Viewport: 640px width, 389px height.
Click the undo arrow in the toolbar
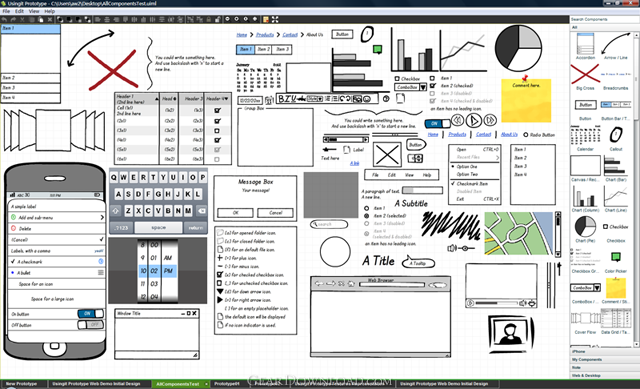(4, 19)
